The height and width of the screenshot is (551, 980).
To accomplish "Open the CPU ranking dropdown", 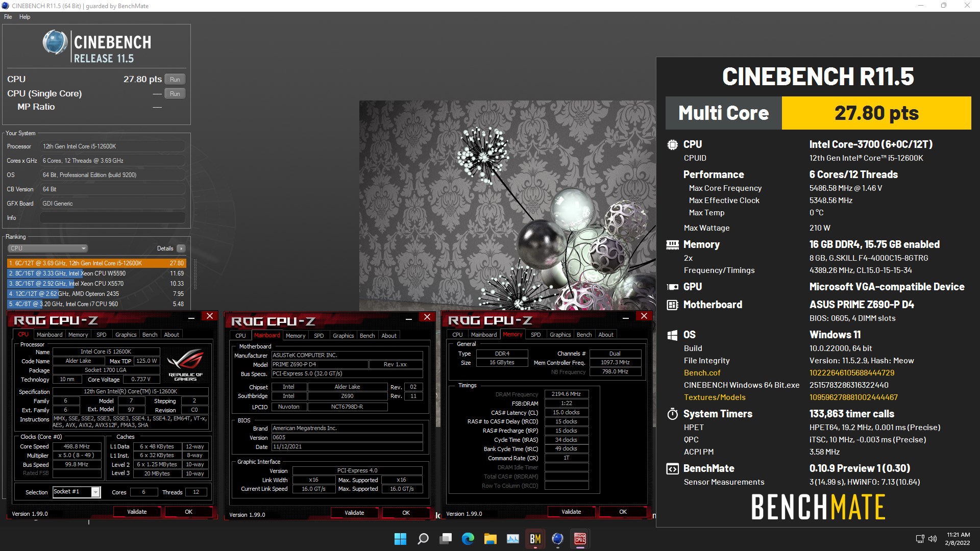I will click(x=47, y=248).
